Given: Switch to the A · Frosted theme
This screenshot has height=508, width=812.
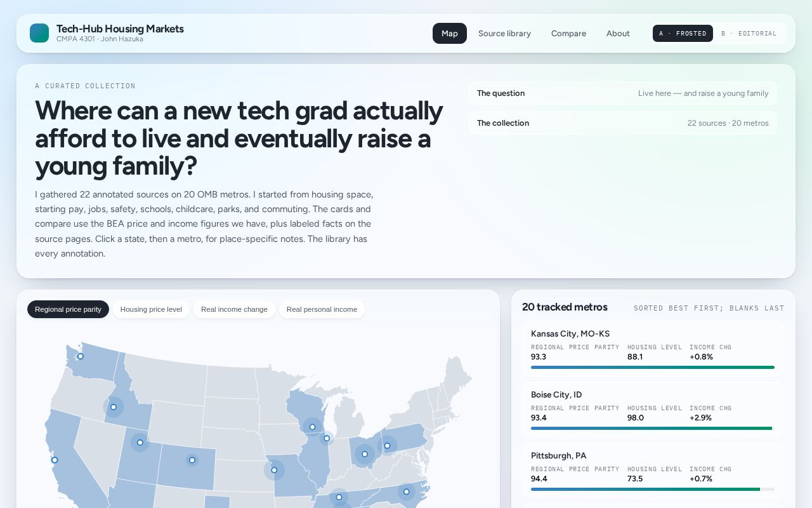Looking at the screenshot, I should coord(683,33).
